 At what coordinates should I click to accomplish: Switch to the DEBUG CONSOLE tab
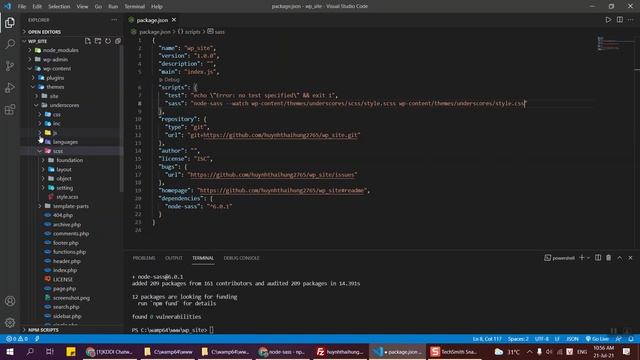coord(242,258)
